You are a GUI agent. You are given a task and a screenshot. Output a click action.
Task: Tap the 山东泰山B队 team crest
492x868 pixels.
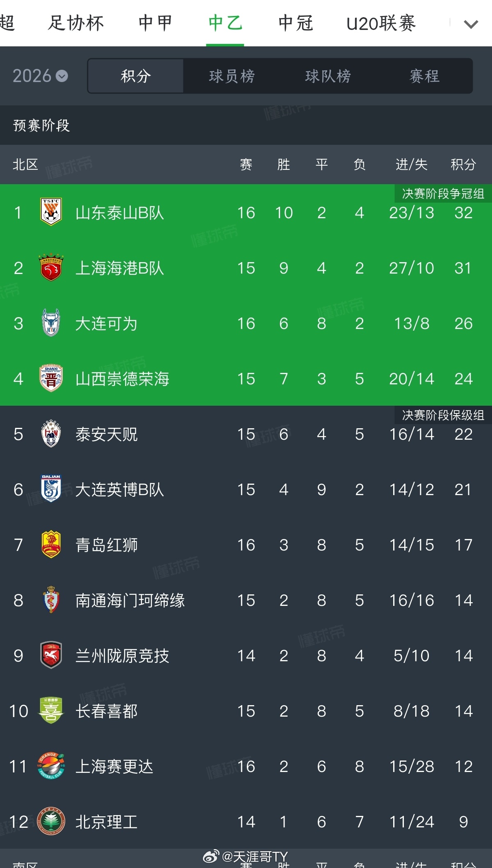click(51, 212)
